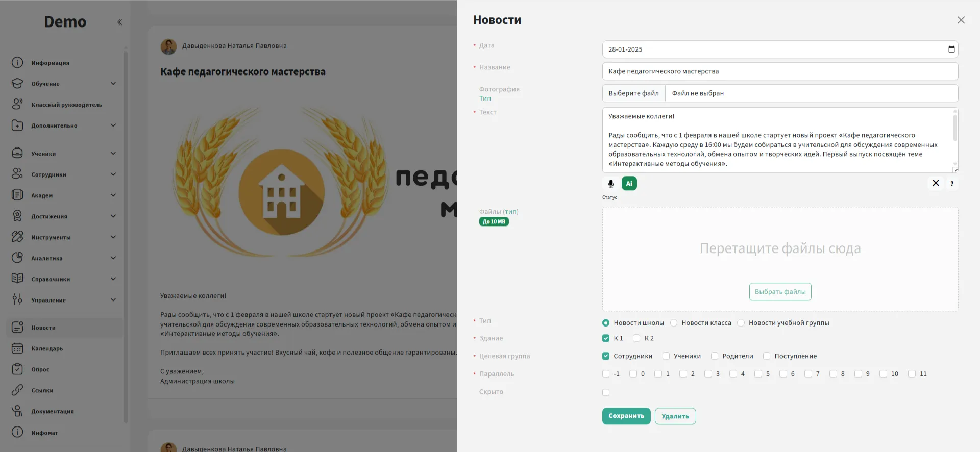Open the calendar date picker icon
Image resolution: width=980 pixels, height=452 pixels.
951,49
